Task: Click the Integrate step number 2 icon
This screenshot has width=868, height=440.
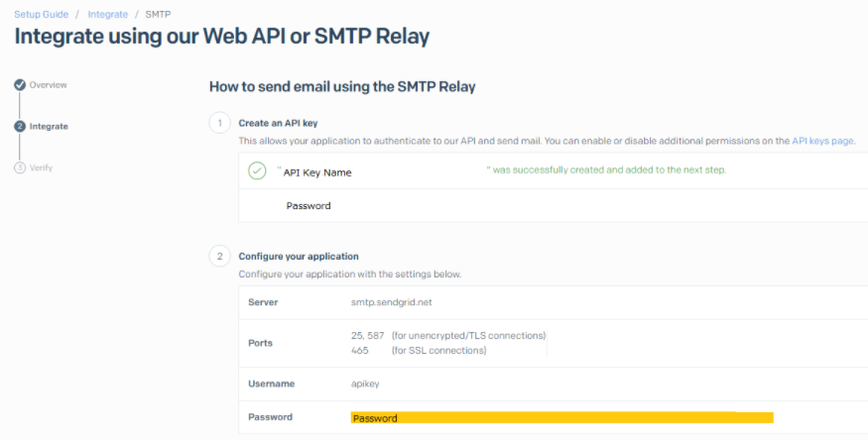Action: click(x=20, y=127)
